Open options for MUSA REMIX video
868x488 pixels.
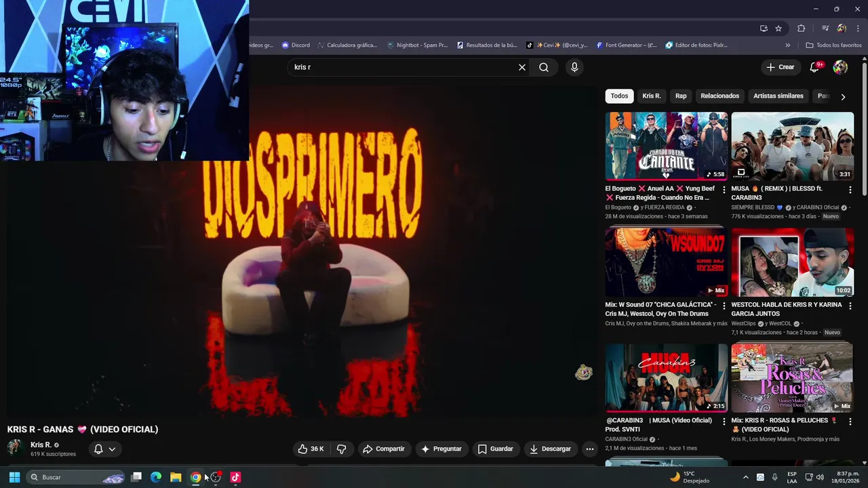(x=850, y=190)
